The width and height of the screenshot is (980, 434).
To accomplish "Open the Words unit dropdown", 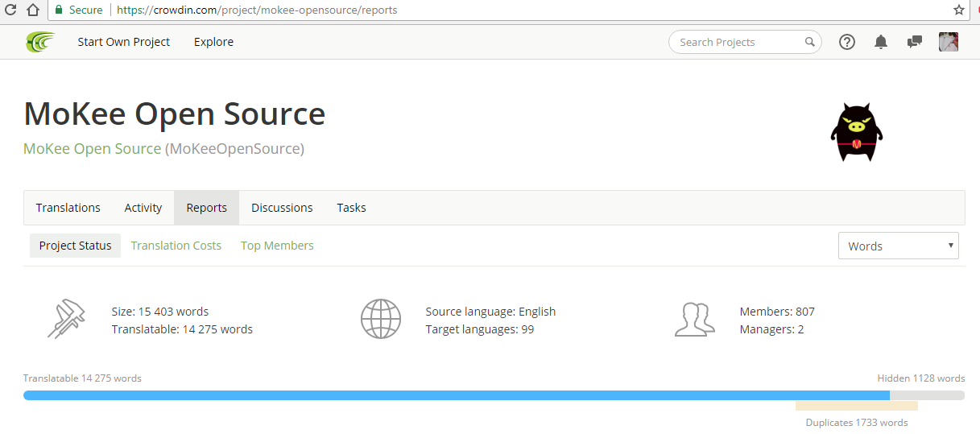I will (899, 246).
